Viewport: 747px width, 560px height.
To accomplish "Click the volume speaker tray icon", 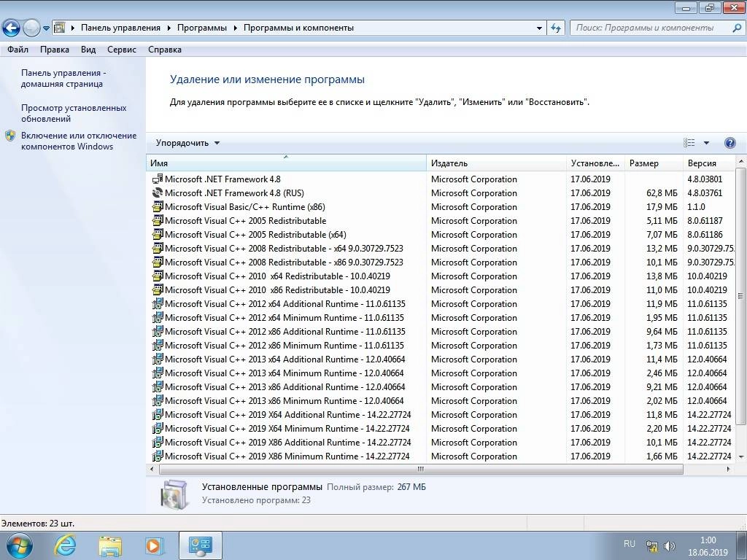I will coord(670,546).
